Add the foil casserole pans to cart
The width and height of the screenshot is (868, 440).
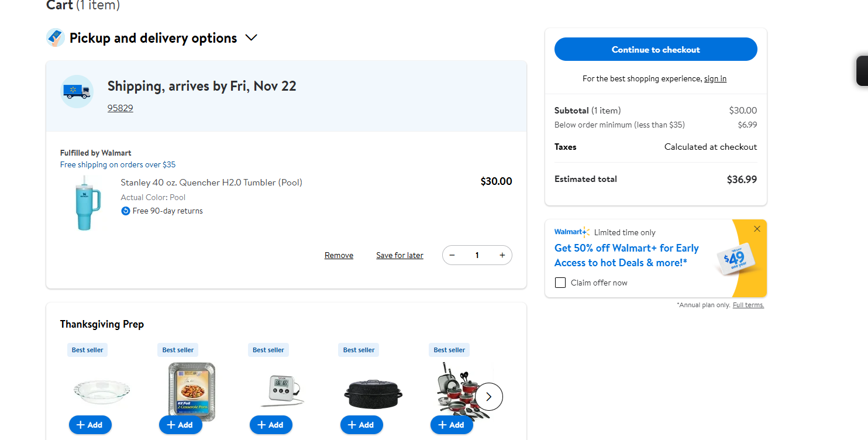[x=181, y=425]
